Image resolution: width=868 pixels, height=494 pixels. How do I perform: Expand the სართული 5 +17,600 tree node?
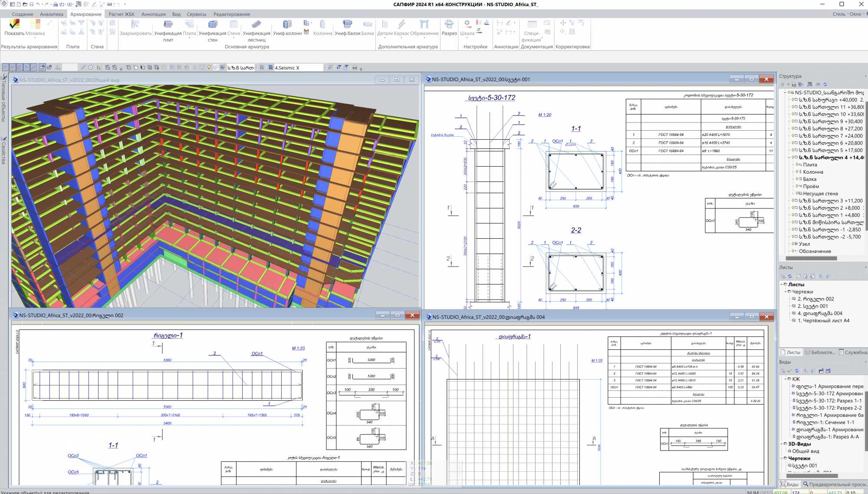(x=789, y=150)
